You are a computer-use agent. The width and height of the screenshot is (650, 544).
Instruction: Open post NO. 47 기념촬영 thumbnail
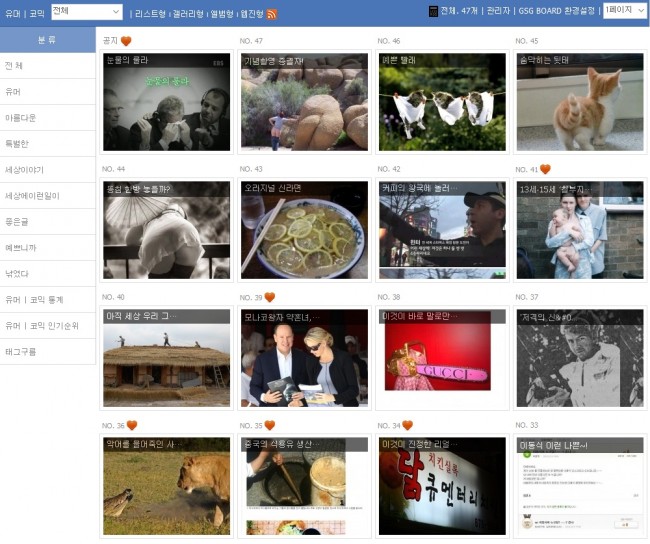304,102
